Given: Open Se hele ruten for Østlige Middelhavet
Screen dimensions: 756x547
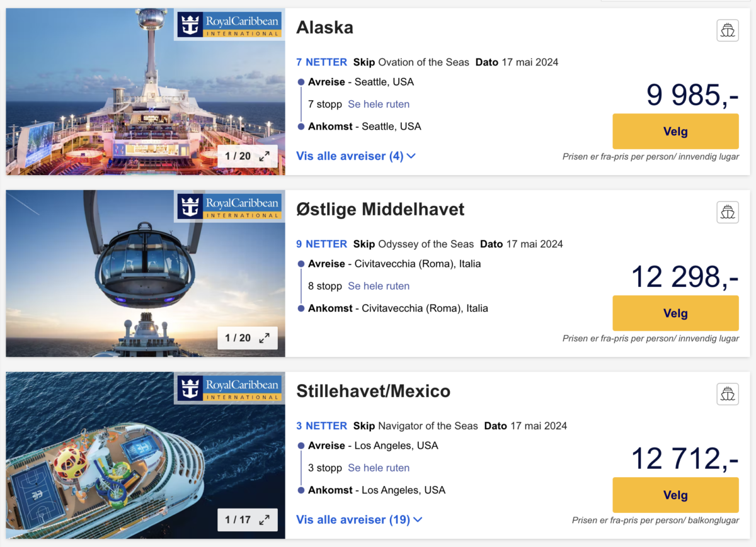Looking at the screenshot, I should [379, 286].
